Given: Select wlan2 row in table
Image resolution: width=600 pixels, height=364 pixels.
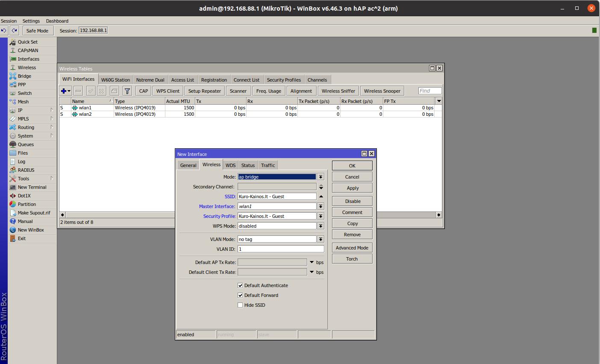Looking at the screenshot, I should pyautogui.click(x=250, y=114).
